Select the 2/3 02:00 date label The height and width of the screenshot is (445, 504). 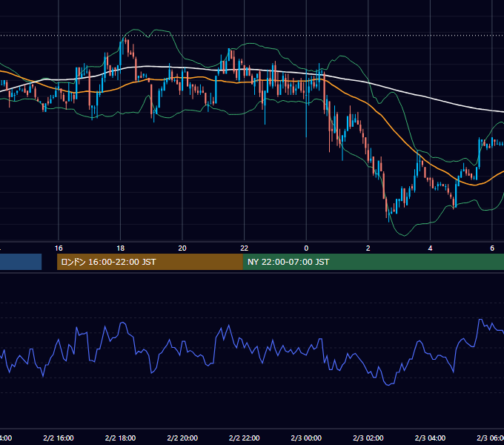point(368,438)
